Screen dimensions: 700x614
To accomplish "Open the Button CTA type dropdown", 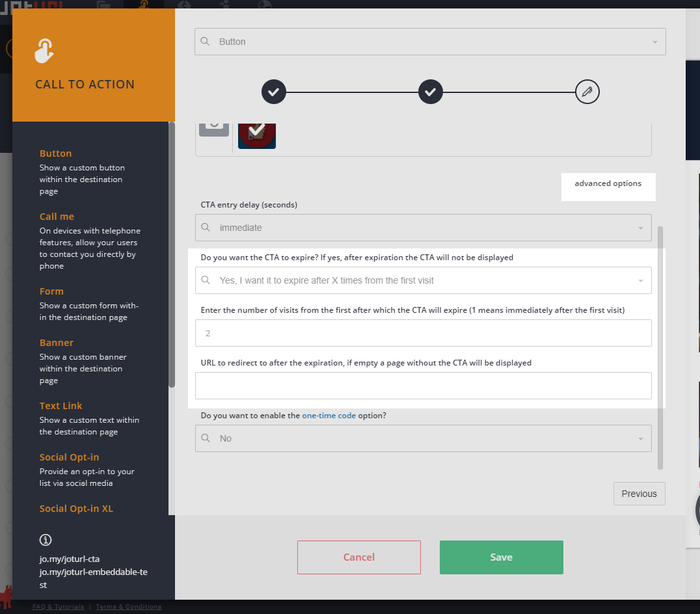I will [x=429, y=42].
